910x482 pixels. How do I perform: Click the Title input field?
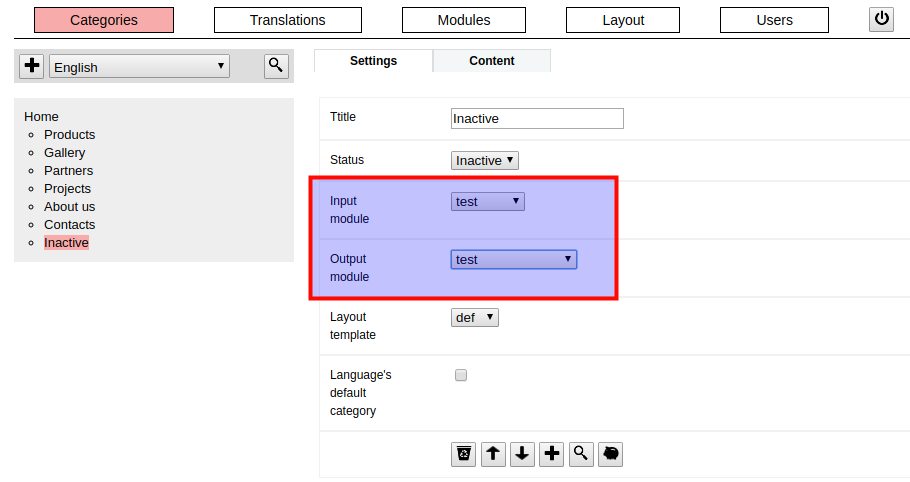[x=537, y=118]
